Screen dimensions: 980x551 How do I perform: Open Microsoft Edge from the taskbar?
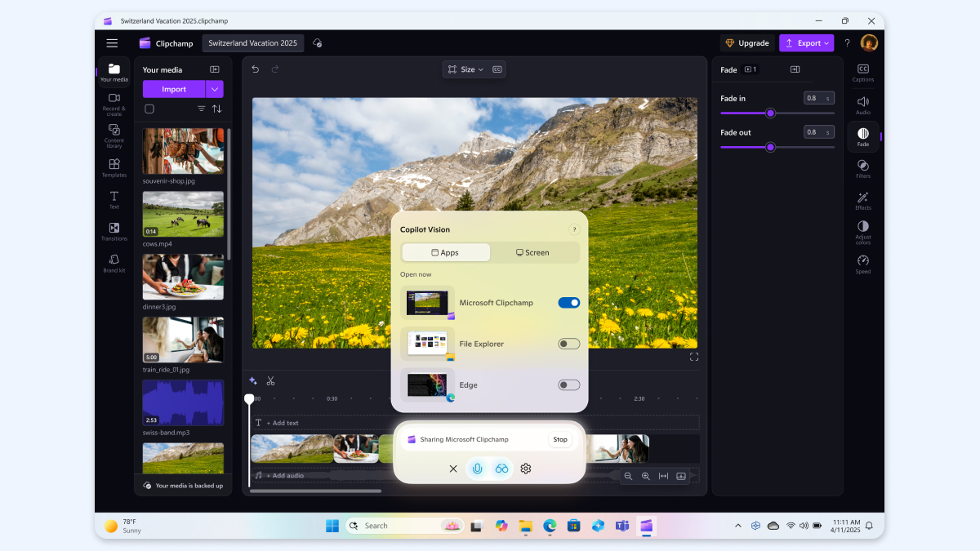(550, 526)
